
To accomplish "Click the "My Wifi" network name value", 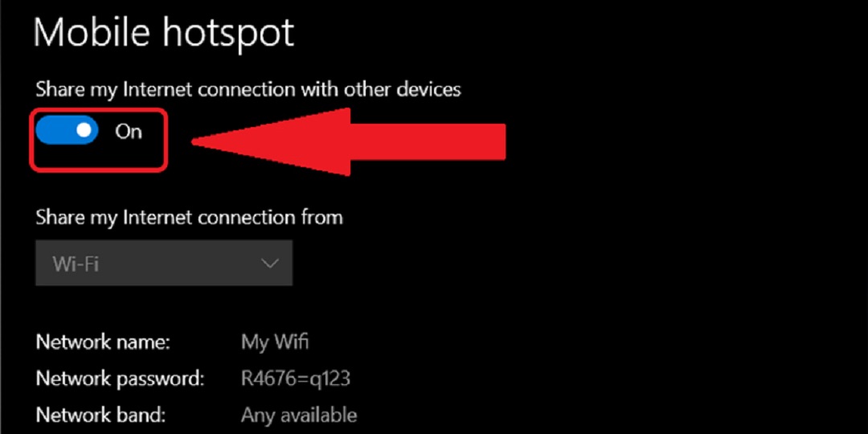I will click(x=275, y=342).
